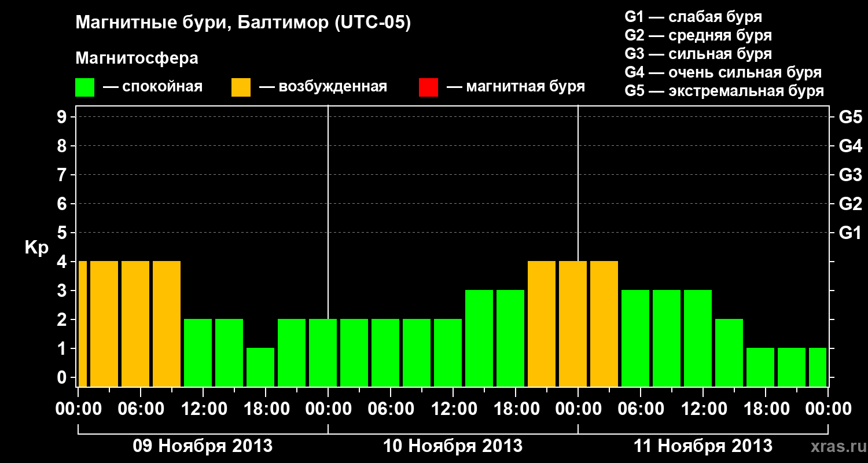
Task: Click the orange bar crossing midnight into 11 Ноября
Action: (573, 324)
